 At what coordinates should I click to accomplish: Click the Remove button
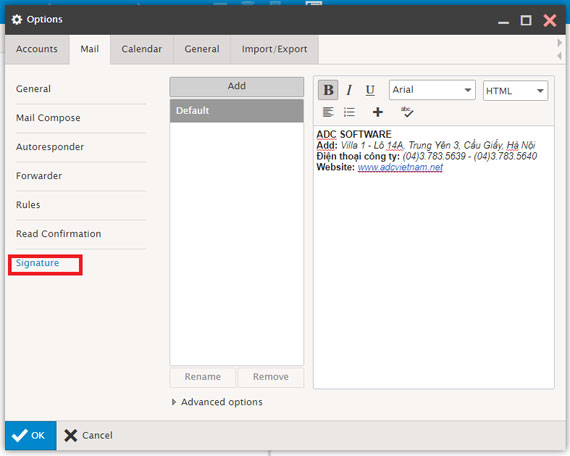click(x=271, y=377)
